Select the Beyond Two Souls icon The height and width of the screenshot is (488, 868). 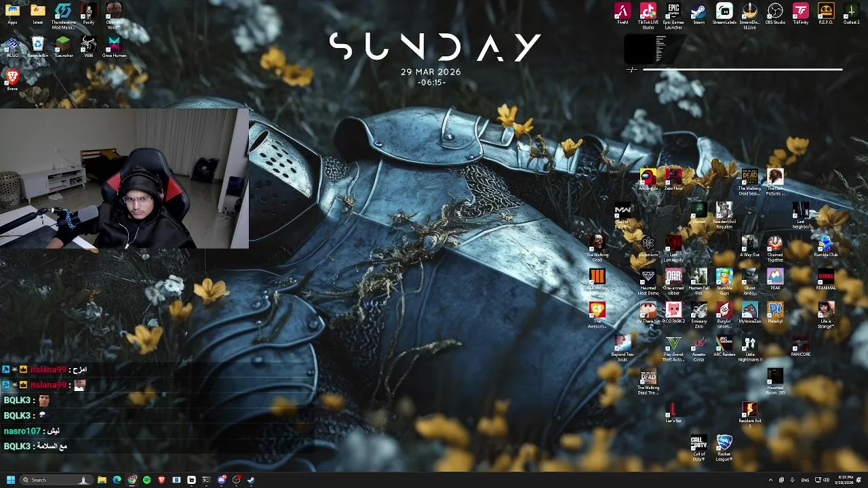[x=623, y=348]
